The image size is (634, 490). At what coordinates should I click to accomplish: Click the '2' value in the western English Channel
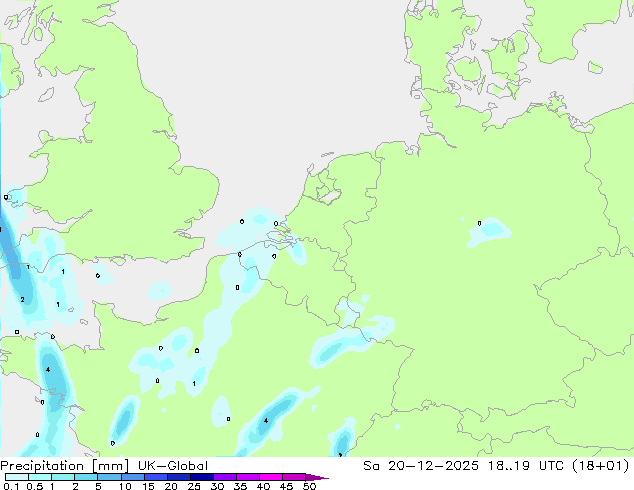tap(22, 300)
